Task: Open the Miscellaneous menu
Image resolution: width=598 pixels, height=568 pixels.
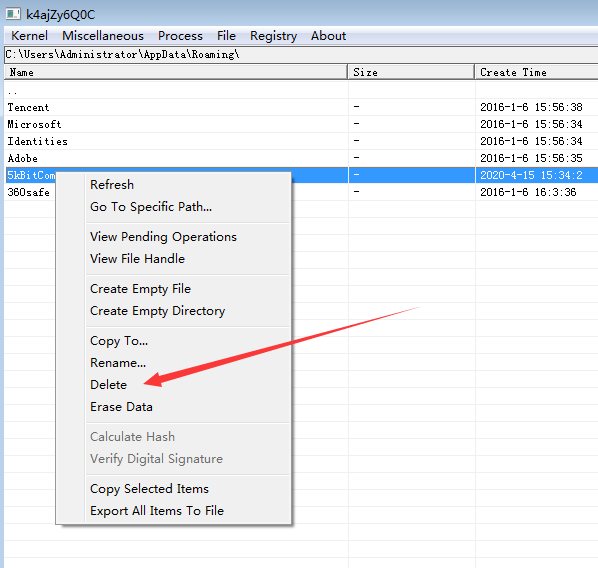Action: [x=103, y=36]
